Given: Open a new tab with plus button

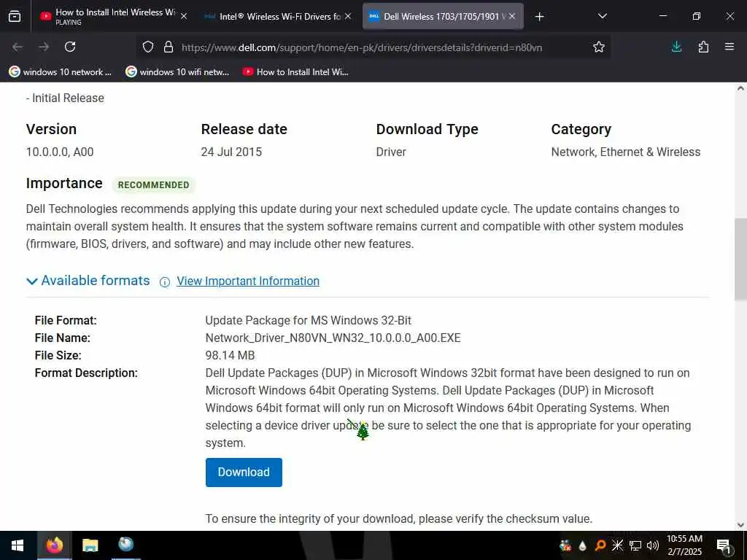Looking at the screenshot, I should point(539,17).
